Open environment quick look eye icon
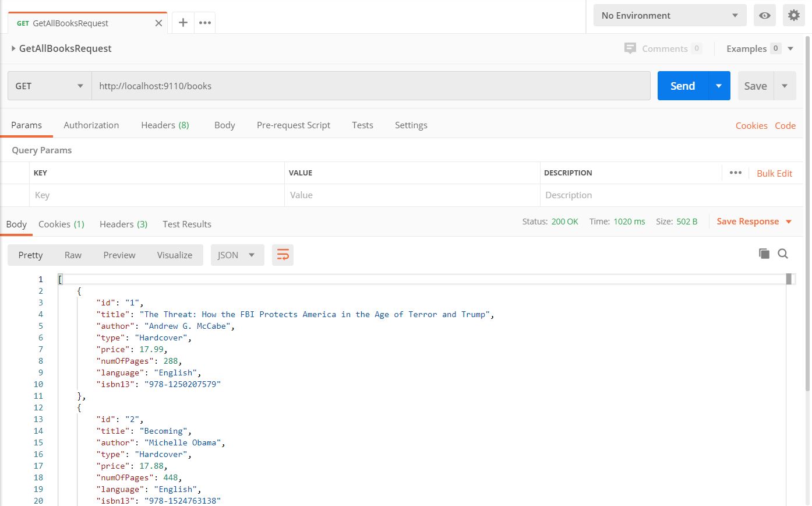Screen dimensions: 812x506 764,16
